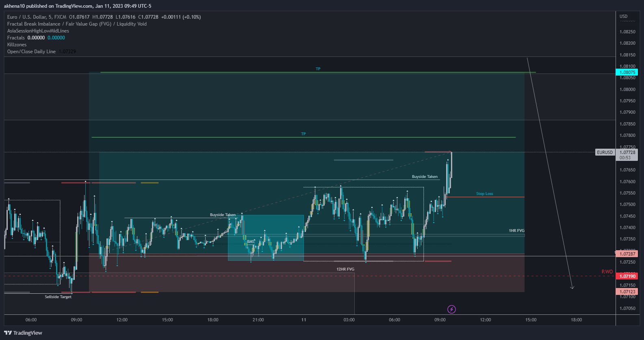
Task: Click the TP label on lower green line
Action: 304,134
